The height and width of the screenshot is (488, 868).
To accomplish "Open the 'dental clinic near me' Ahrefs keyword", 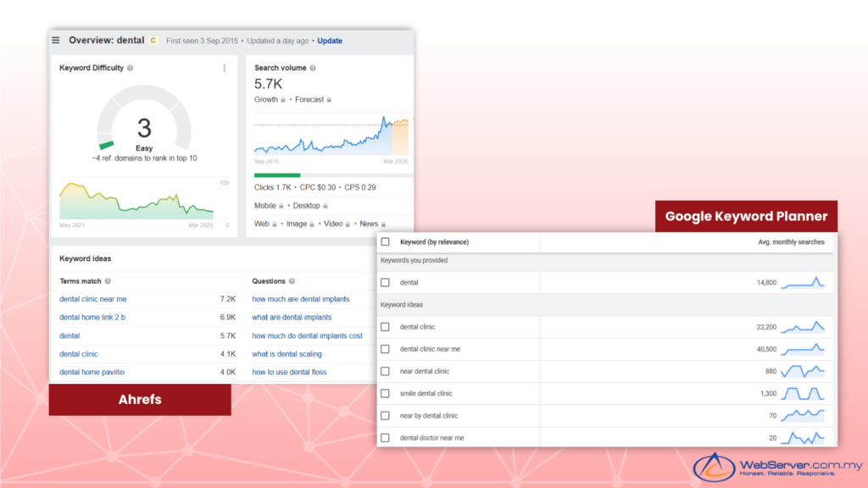I will coord(93,299).
